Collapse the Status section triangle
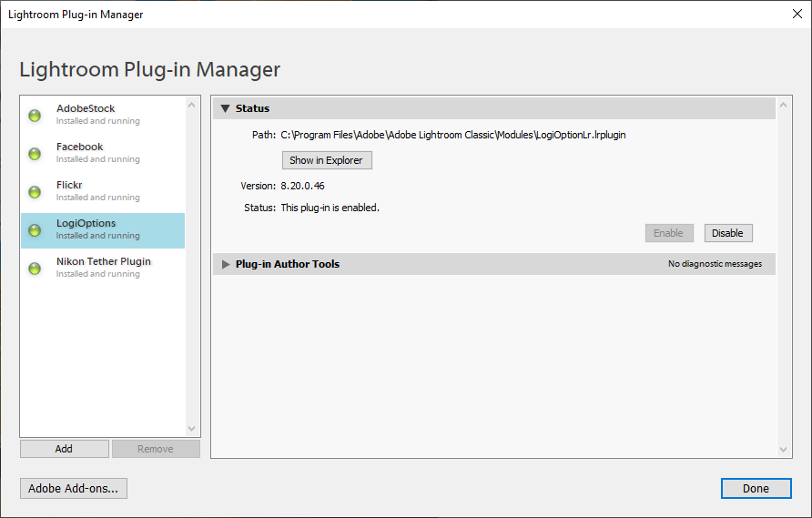Viewport: 812px width, 518px height. coord(225,108)
